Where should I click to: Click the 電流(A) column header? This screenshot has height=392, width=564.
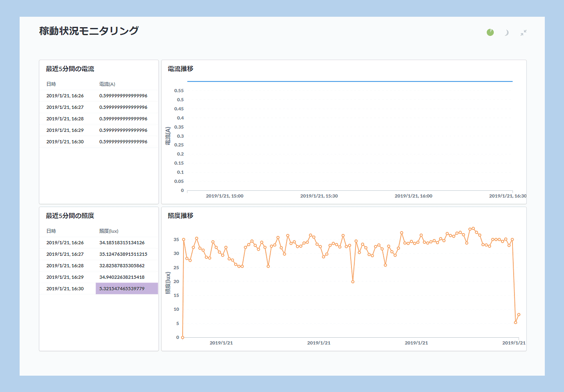[107, 84]
